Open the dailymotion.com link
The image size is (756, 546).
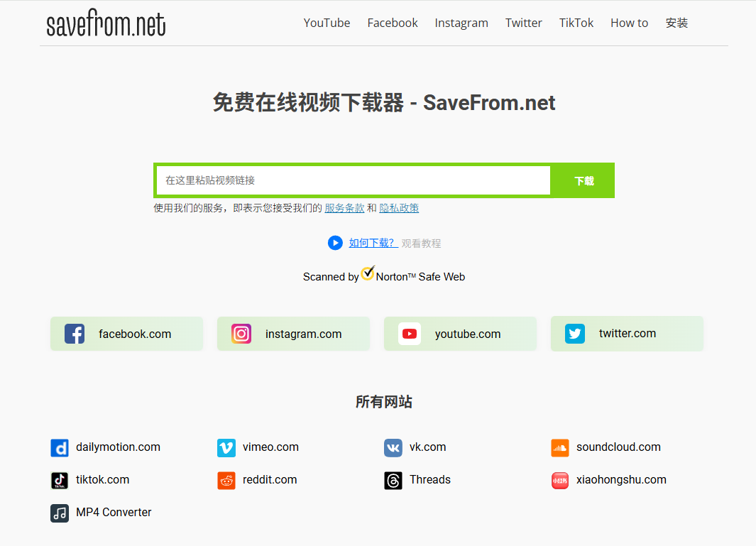[118, 447]
